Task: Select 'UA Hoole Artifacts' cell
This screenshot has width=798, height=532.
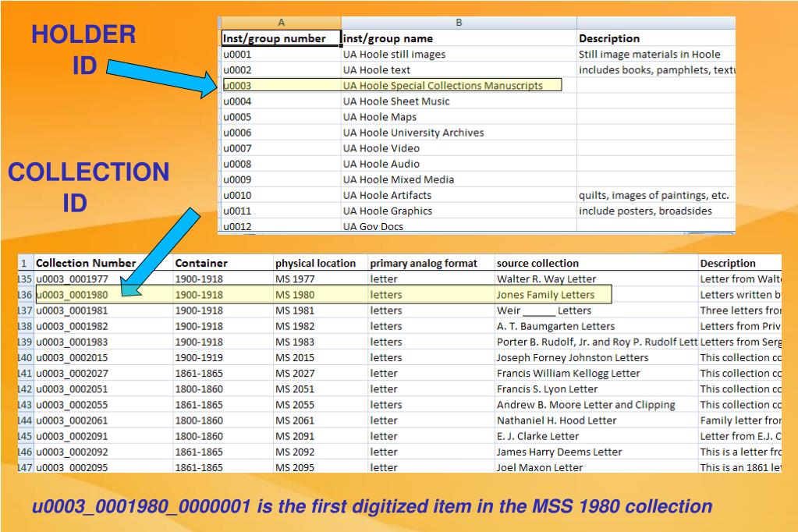Action: pos(459,195)
